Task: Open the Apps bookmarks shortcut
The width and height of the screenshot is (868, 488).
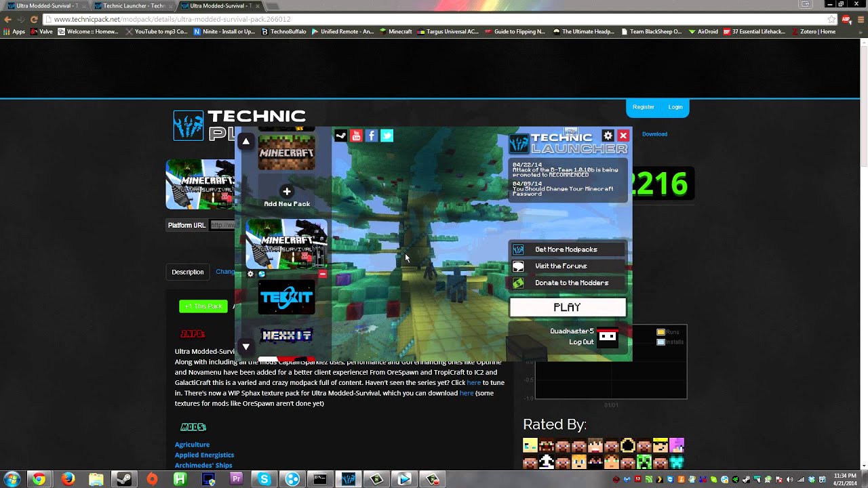Action: (14, 31)
